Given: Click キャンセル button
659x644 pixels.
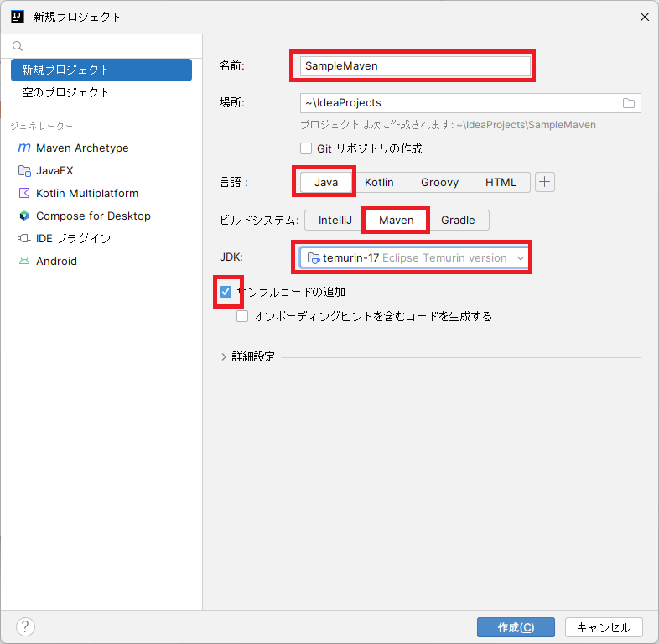Looking at the screenshot, I should pyautogui.click(x=604, y=627).
